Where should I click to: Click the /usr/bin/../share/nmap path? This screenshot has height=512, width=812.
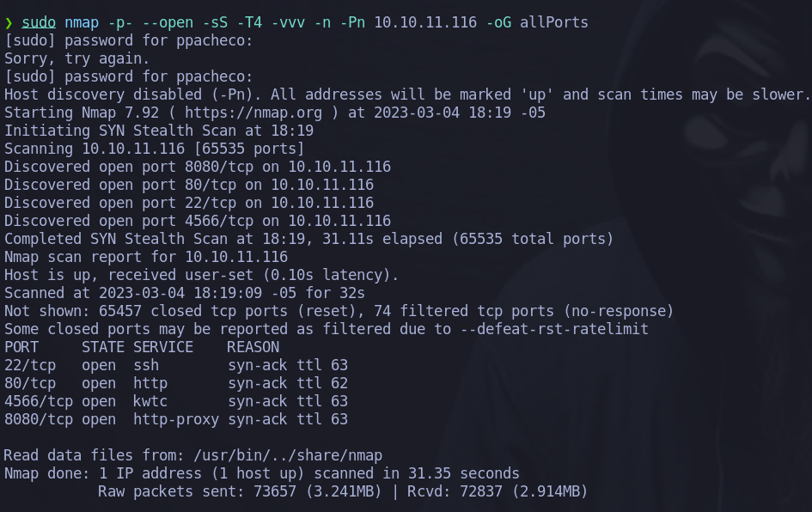288,455
